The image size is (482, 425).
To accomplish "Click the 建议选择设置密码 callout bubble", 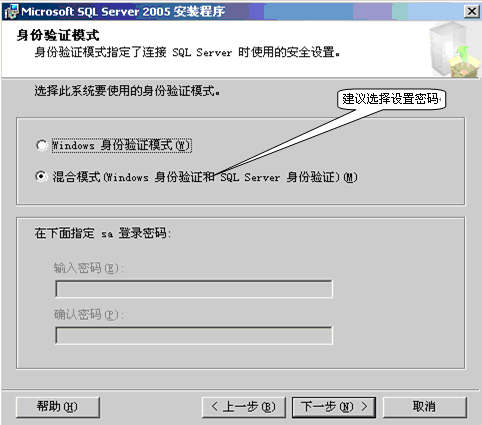I will (x=391, y=99).
